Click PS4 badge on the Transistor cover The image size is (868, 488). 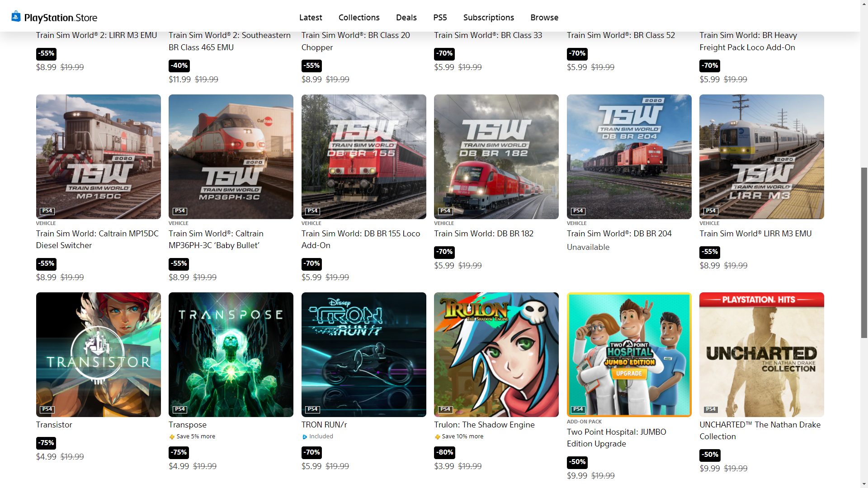[47, 409]
